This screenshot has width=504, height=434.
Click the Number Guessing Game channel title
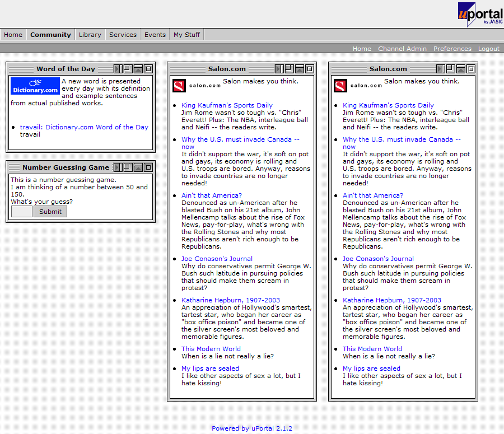(x=66, y=167)
